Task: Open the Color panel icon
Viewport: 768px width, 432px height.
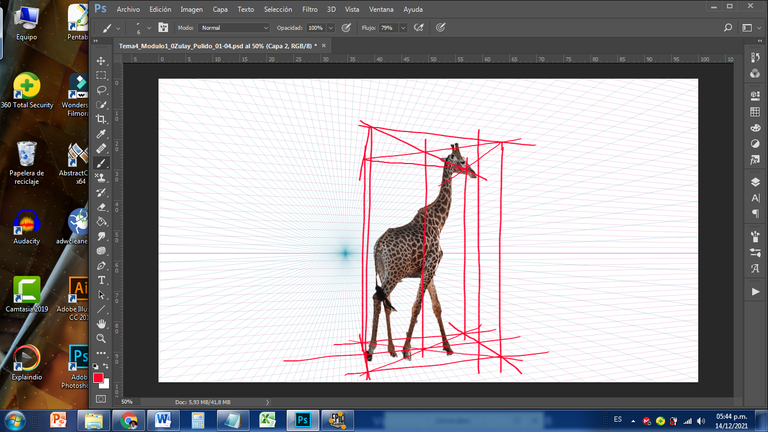Action: tap(755, 73)
